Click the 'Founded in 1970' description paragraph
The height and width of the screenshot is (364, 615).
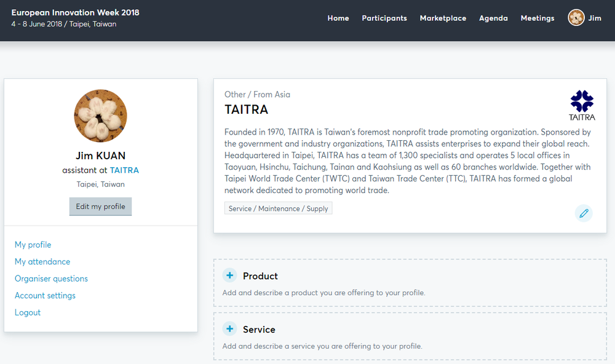(408, 161)
